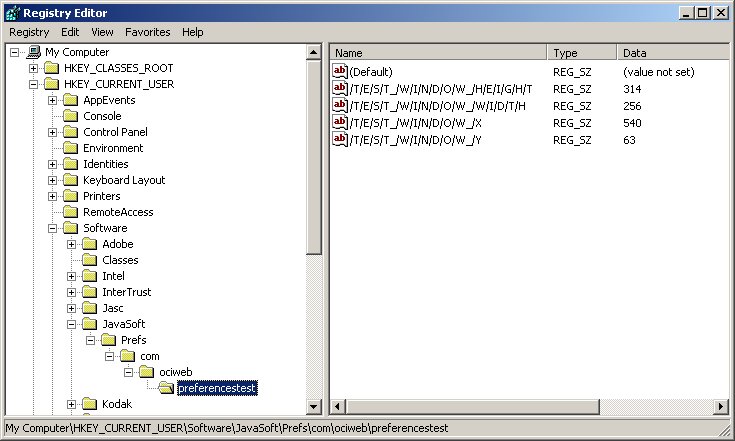
Task: Expand the HKEY_CLASSES_ROOT node
Action: point(33,68)
